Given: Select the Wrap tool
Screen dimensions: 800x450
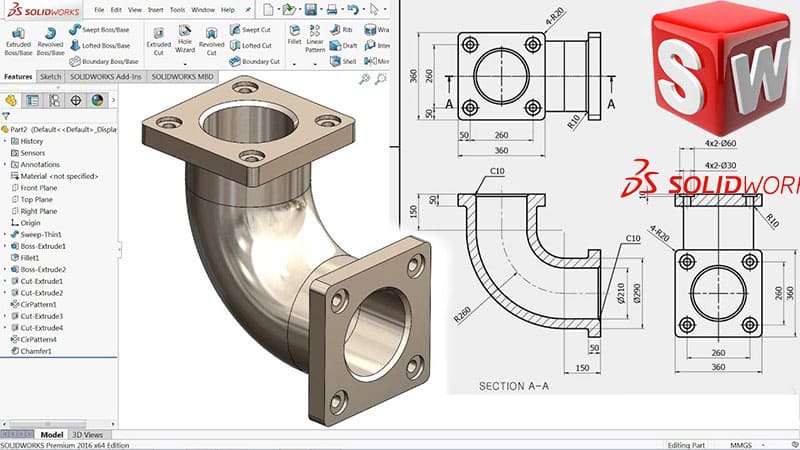Looking at the screenshot, I should coord(377,30).
